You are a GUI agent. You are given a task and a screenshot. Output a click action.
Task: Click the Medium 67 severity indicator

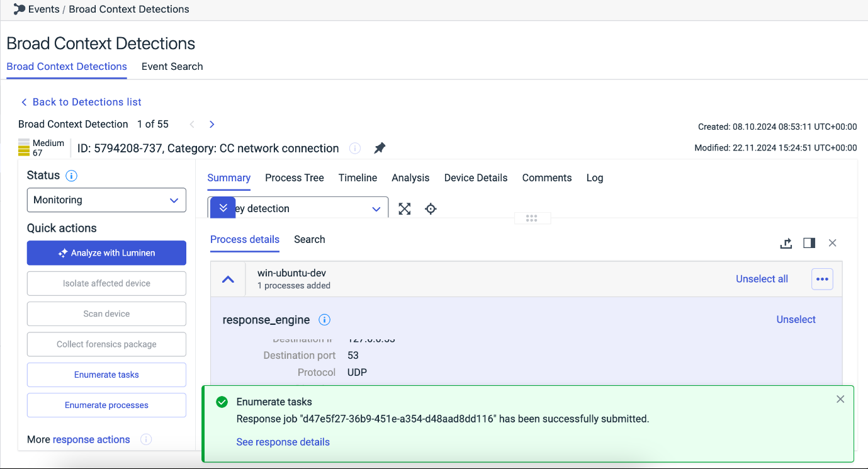click(x=42, y=148)
